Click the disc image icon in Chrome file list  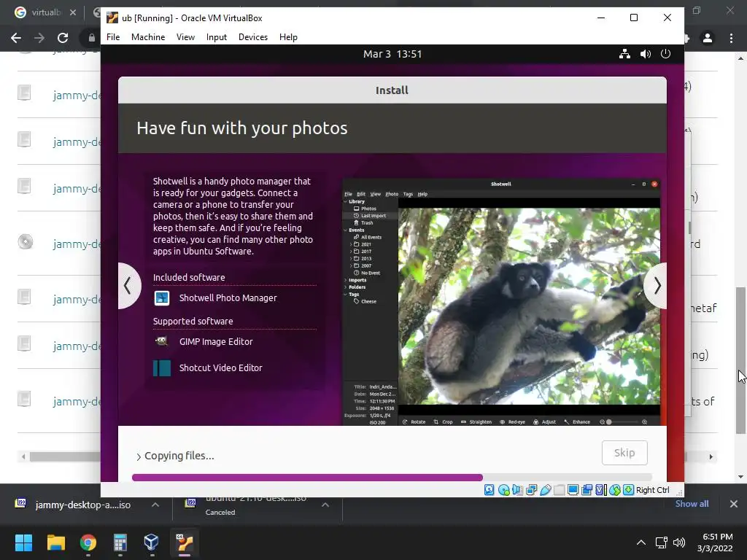pyautogui.click(x=26, y=242)
